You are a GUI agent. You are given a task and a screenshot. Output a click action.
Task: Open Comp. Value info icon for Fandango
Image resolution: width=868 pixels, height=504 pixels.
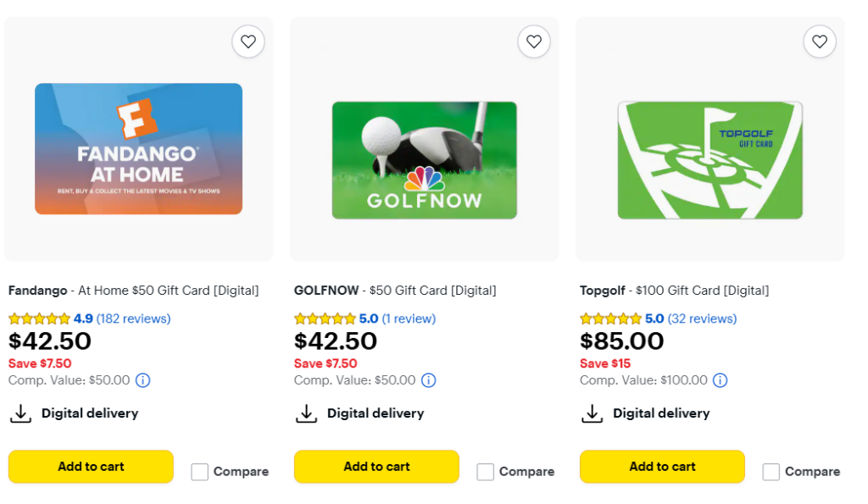[x=143, y=380]
